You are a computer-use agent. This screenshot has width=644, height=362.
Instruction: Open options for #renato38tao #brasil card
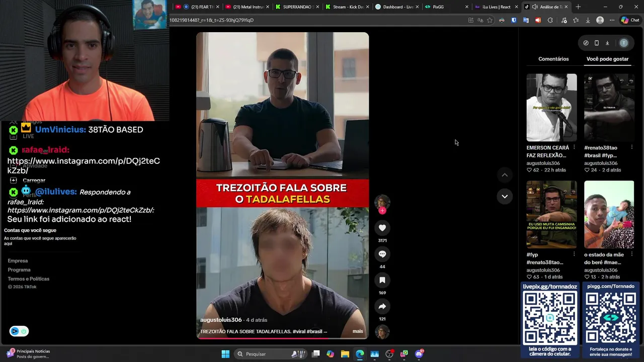(x=631, y=147)
